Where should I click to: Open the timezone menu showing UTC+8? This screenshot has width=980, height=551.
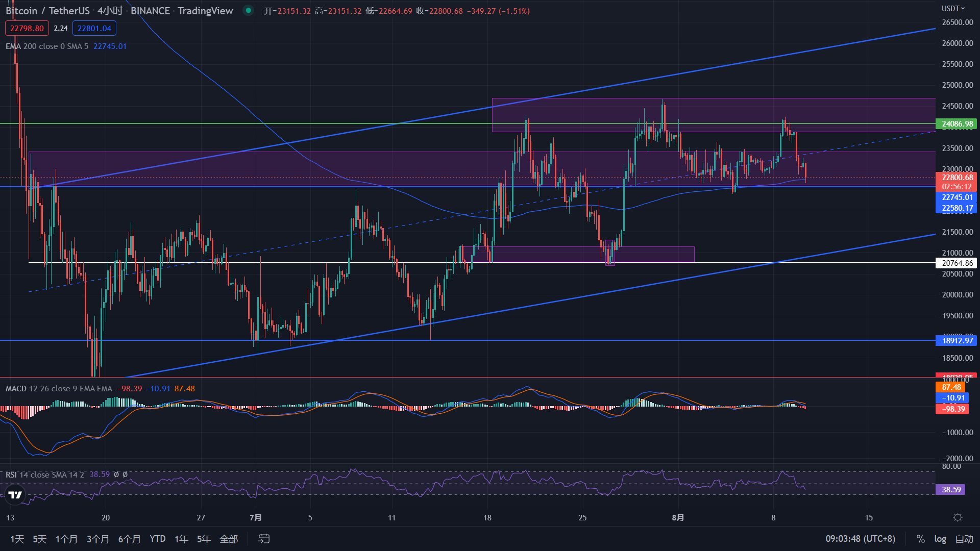click(860, 539)
